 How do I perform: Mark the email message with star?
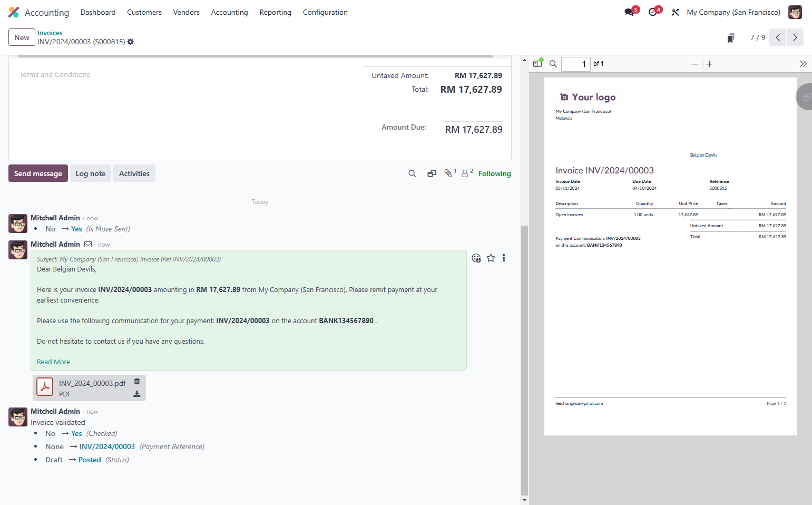coord(491,258)
